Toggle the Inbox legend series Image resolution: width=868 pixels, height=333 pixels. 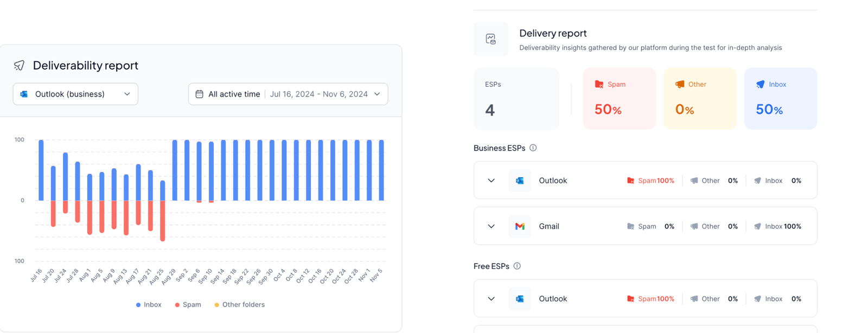[x=149, y=305]
